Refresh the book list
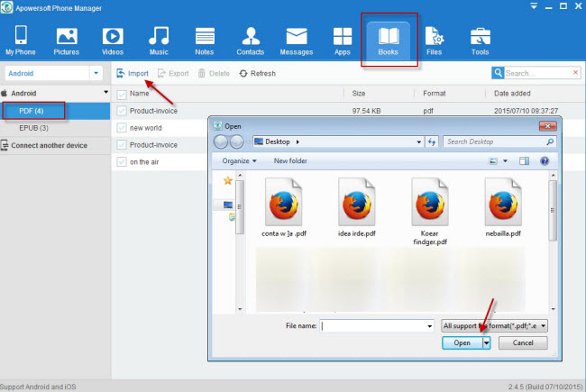This screenshot has height=392, width=586. [257, 73]
